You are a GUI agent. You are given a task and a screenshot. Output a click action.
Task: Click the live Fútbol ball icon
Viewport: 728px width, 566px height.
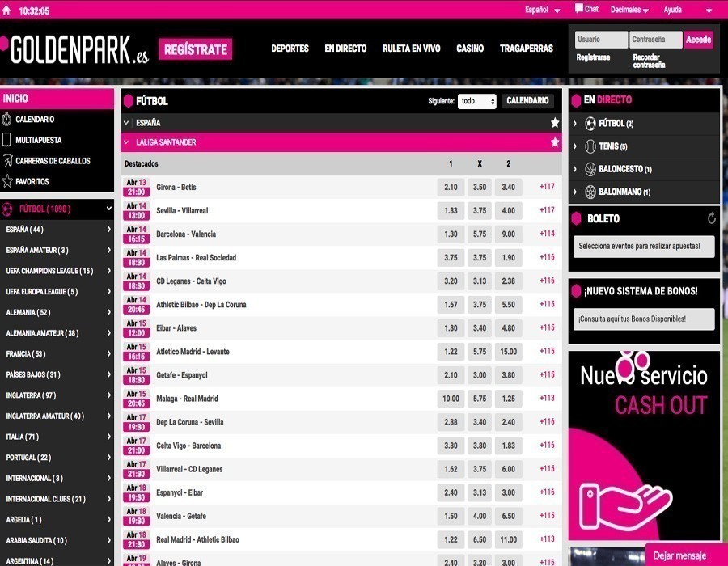(x=590, y=124)
